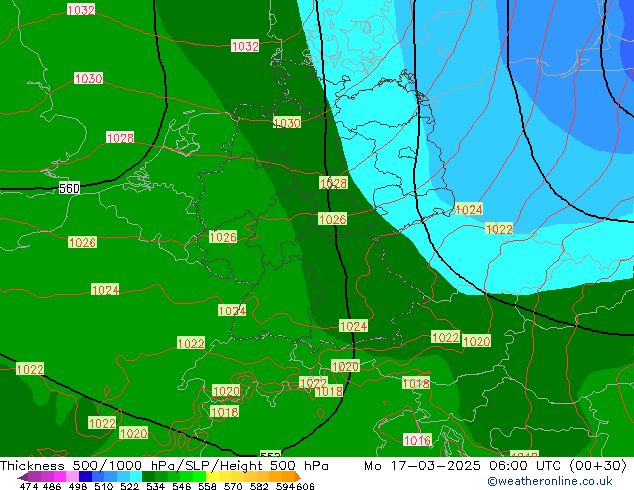Click the legend value 606
Viewport: 634px width, 490px height.
304,486
